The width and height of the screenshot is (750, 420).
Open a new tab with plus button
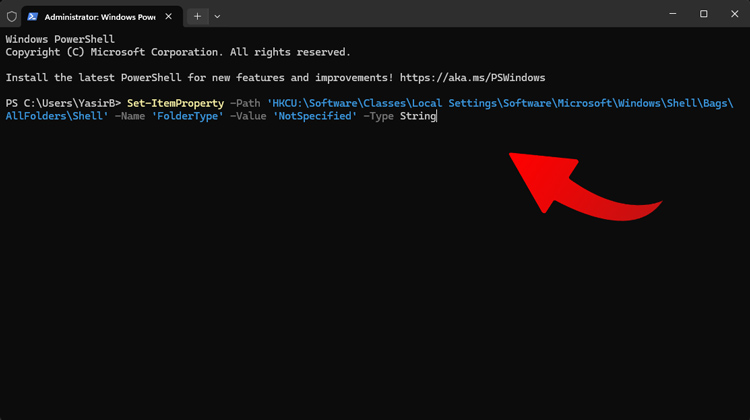pyautogui.click(x=197, y=17)
